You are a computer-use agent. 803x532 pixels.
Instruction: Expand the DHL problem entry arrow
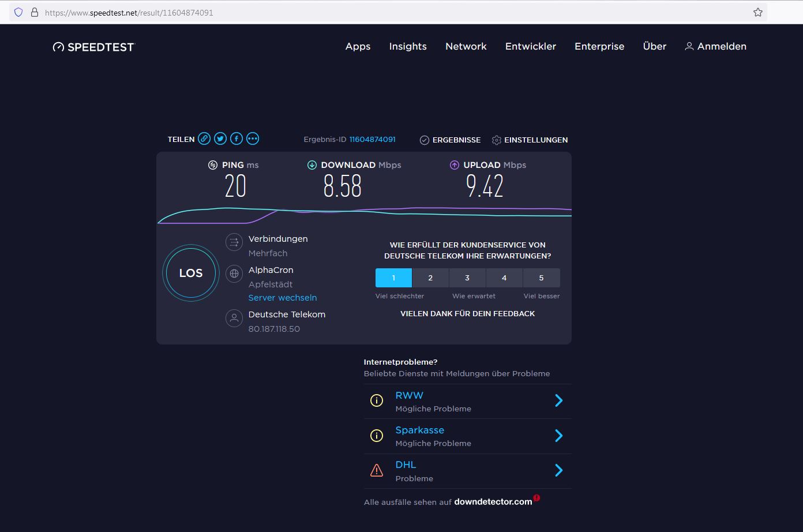558,471
